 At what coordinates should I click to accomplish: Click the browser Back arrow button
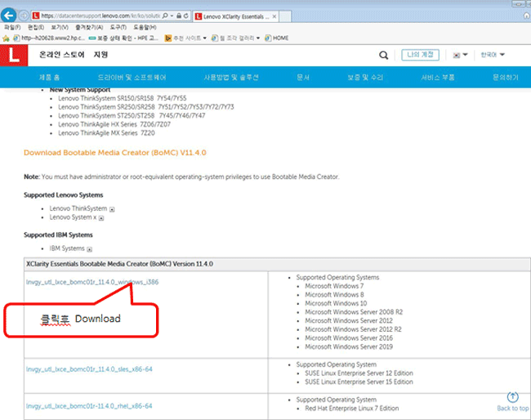9,16
